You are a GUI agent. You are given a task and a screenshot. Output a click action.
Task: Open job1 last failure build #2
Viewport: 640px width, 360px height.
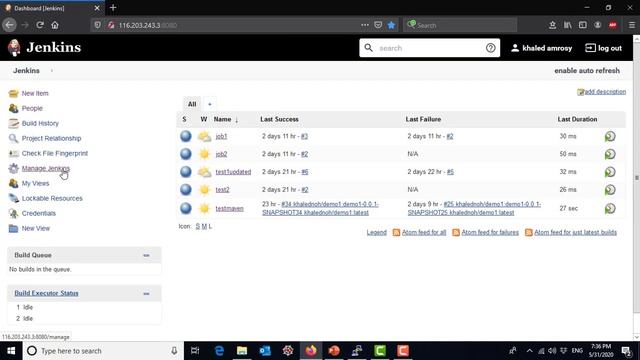click(x=450, y=136)
